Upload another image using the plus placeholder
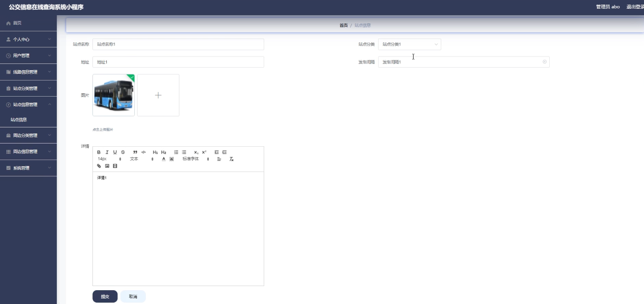 click(158, 95)
